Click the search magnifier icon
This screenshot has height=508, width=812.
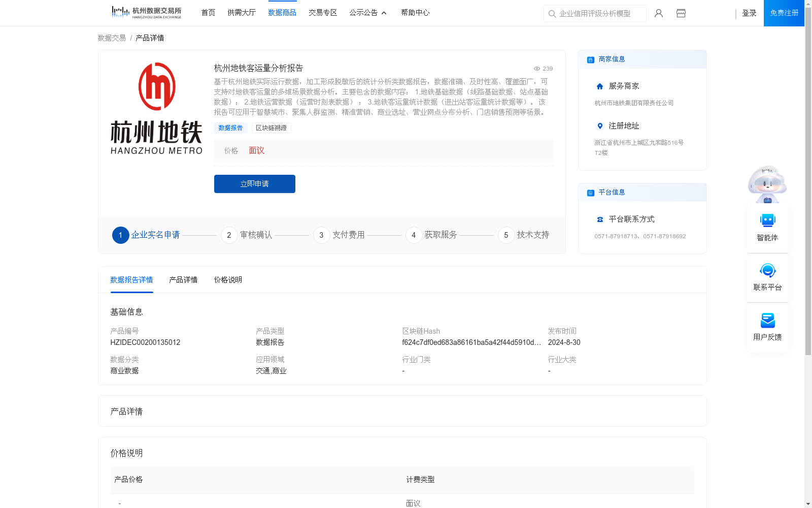click(x=552, y=14)
